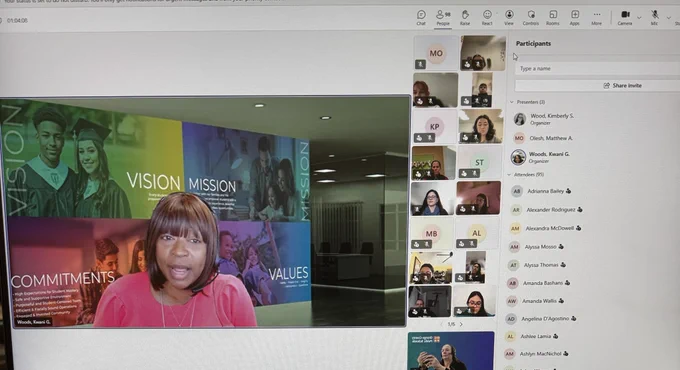The width and height of the screenshot is (680, 370).
Task: Open breakout Rooms
Action: coord(552,18)
